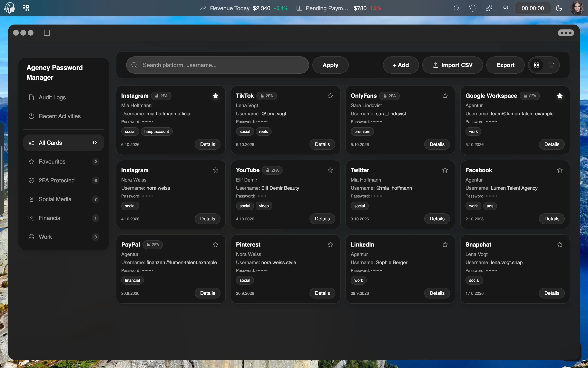
Task: Toggle the sidebar panel icon
Action: tap(47, 33)
